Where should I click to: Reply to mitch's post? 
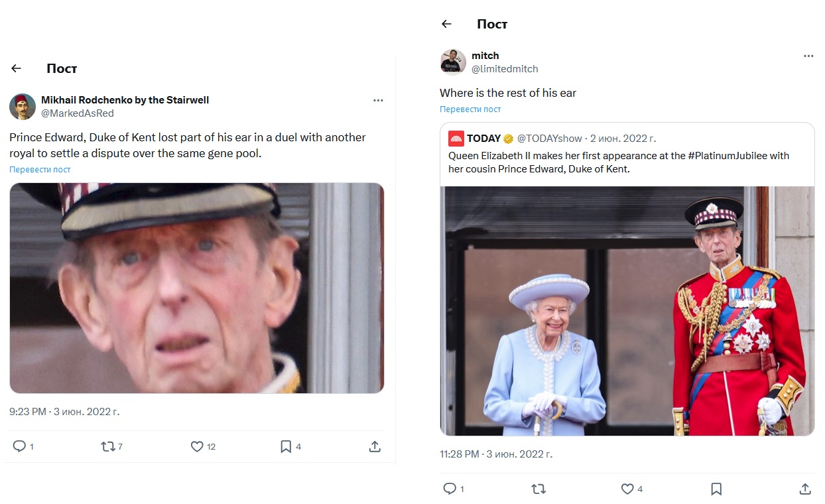click(x=450, y=489)
